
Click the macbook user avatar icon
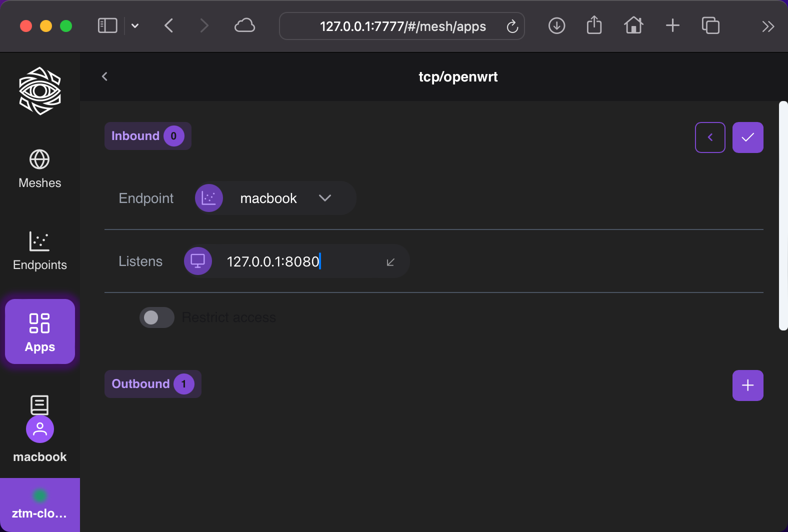[x=39, y=429]
